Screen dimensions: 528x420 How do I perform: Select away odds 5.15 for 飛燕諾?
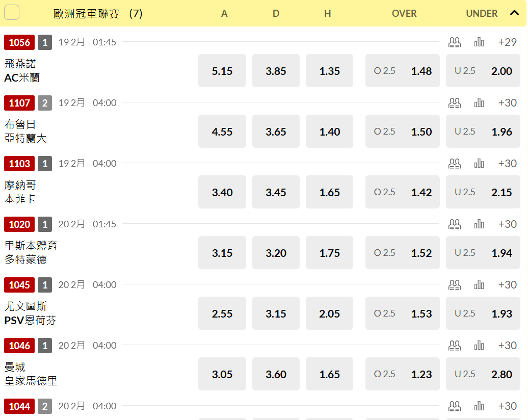222,71
